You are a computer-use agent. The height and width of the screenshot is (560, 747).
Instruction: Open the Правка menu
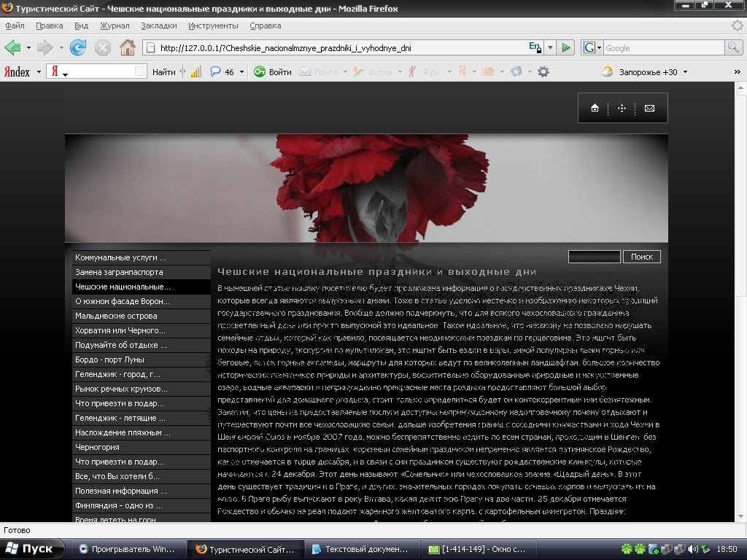[49, 26]
